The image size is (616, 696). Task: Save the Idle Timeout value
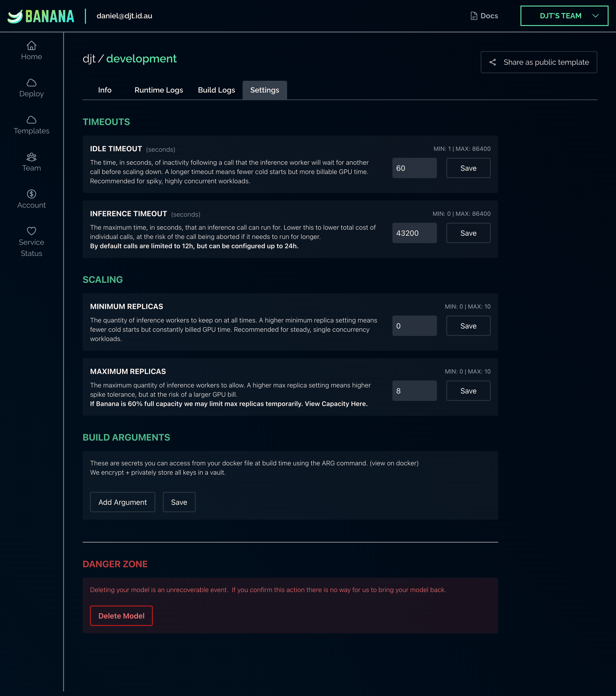(x=468, y=168)
